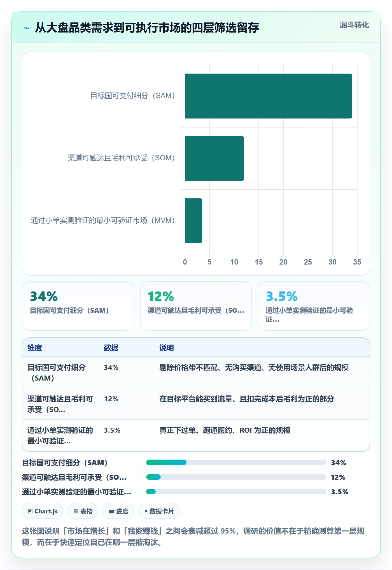Select the 数据卡片 chip
The height and width of the screenshot is (570, 392).
[x=159, y=511]
